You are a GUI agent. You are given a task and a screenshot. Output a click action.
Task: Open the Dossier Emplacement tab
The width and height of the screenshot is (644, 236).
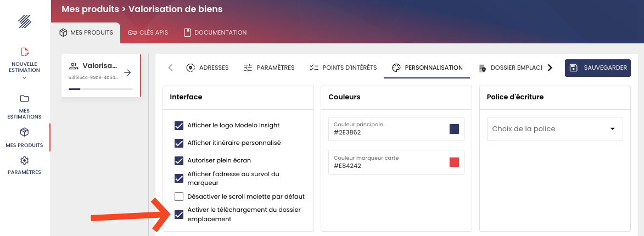(511, 68)
